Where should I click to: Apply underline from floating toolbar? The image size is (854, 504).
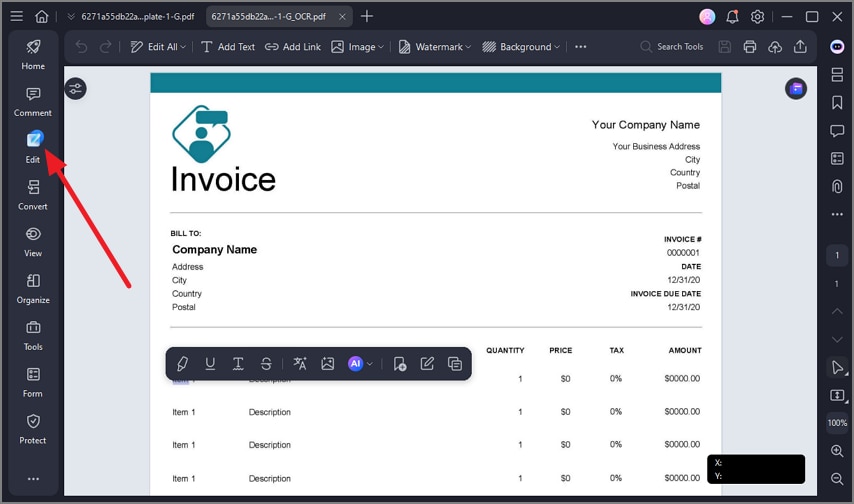pyautogui.click(x=210, y=363)
